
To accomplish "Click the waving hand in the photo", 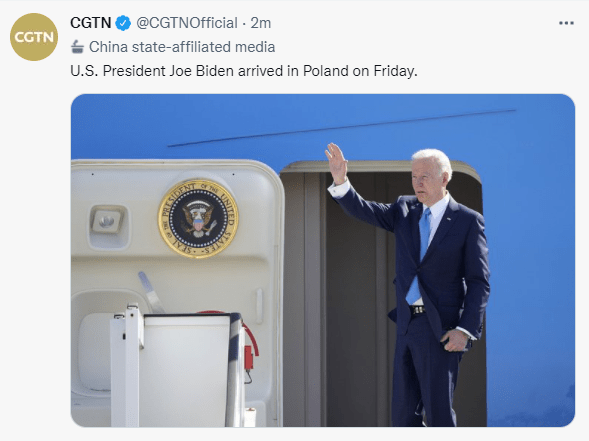I will click(336, 162).
